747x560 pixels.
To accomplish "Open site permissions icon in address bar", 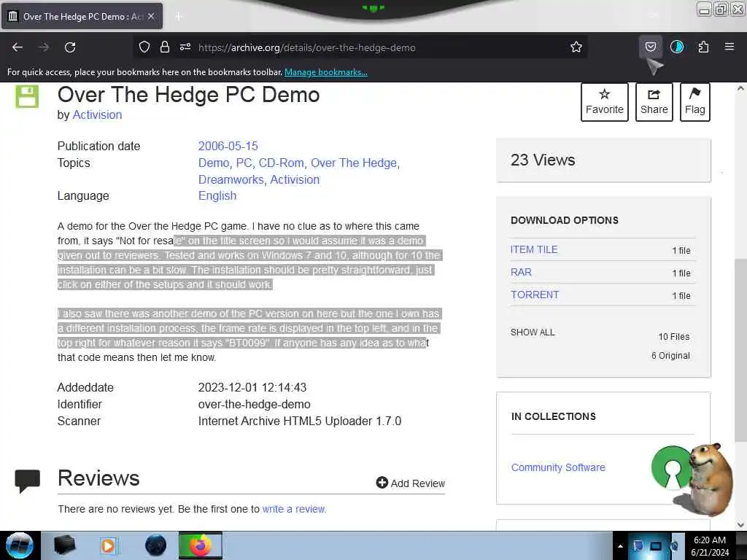I will [185, 47].
